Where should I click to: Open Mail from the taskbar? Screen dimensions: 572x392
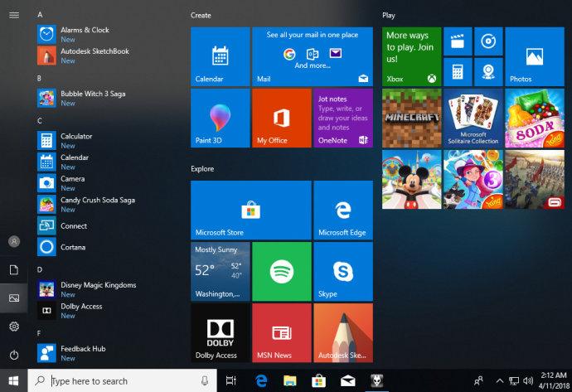point(347,380)
